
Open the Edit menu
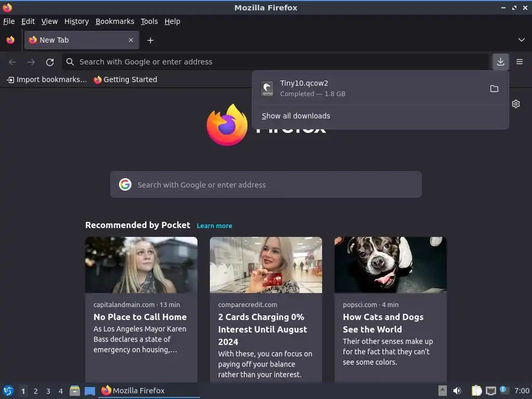point(28,21)
